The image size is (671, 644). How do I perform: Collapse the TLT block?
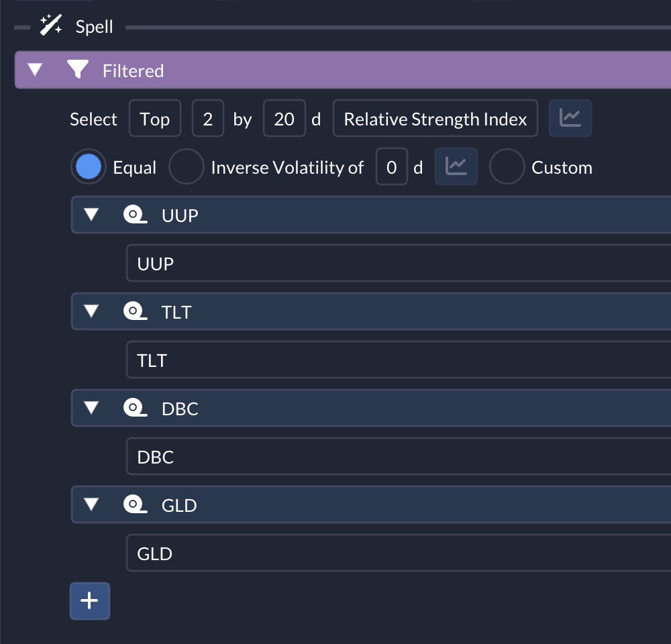tap(91, 311)
